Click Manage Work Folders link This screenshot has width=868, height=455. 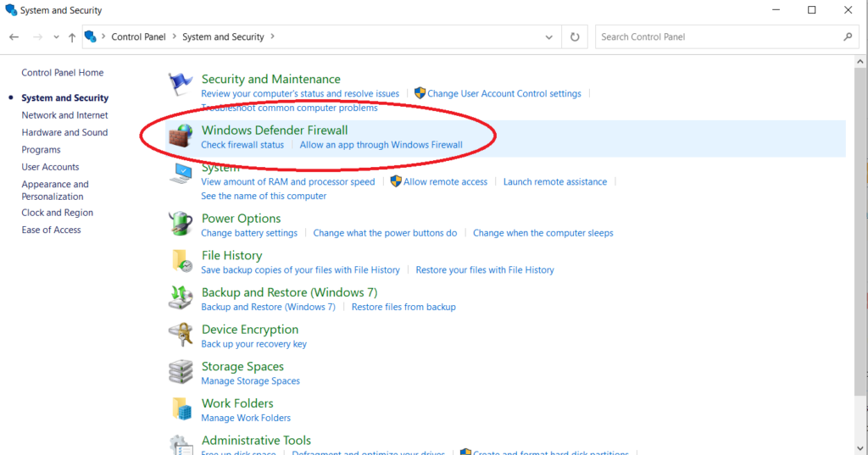pos(246,418)
